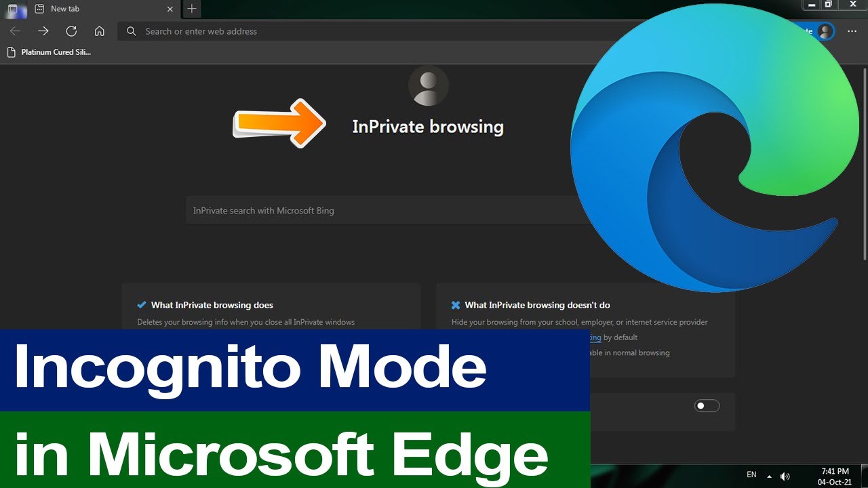Image resolution: width=868 pixels, height=488 pixels.
Task: Open the tab actions menu icon
Action: 13,9
